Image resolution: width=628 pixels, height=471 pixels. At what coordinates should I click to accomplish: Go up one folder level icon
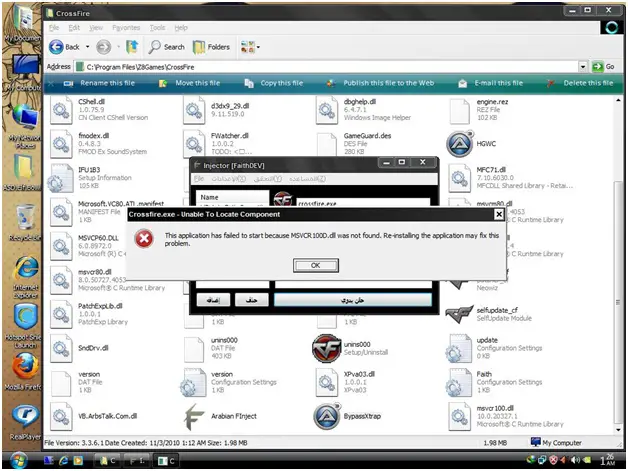[x=132, y=47]
